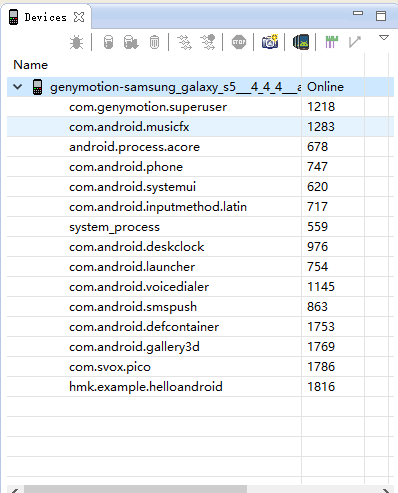
Task: Click the Debug selected process bug icon
Action: coord(76,42)
